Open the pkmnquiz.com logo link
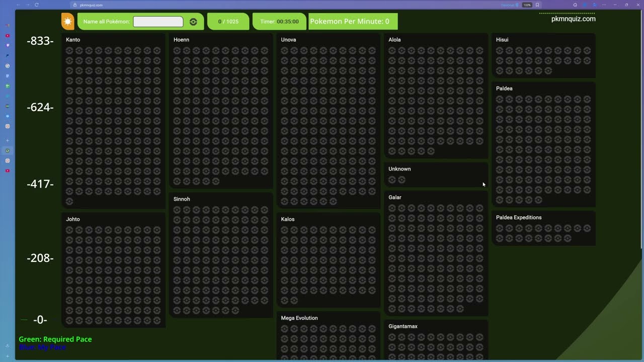The width and height of the screenshot is (644, 362). tap(573, 19)
